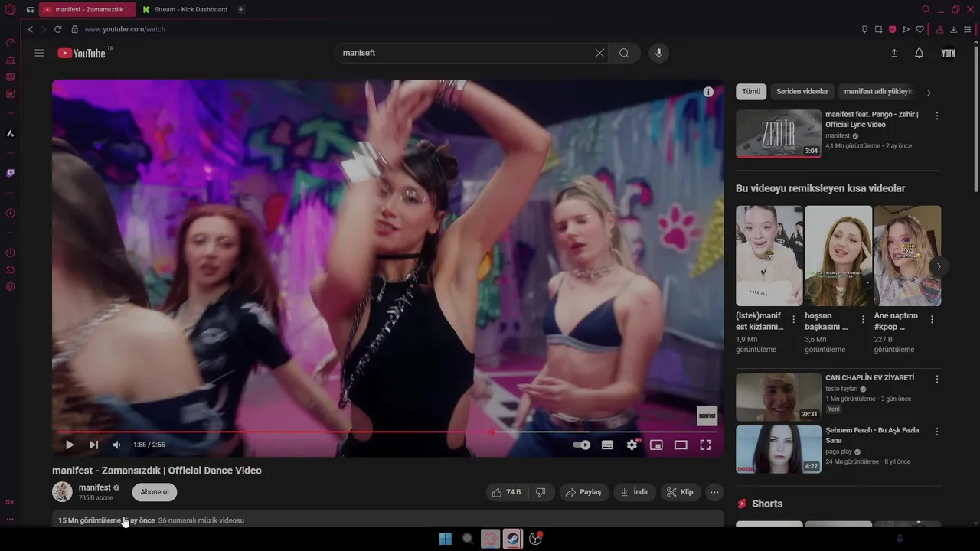This screenshot has width=980, height=551.
Task: Click the Klip button
Action: 680,492
